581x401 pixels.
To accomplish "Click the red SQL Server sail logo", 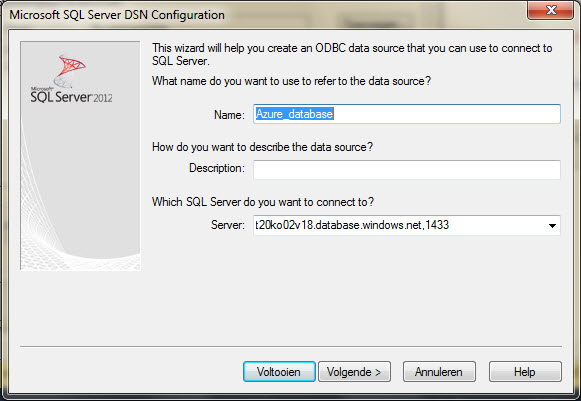I will (x=70, y=70).
